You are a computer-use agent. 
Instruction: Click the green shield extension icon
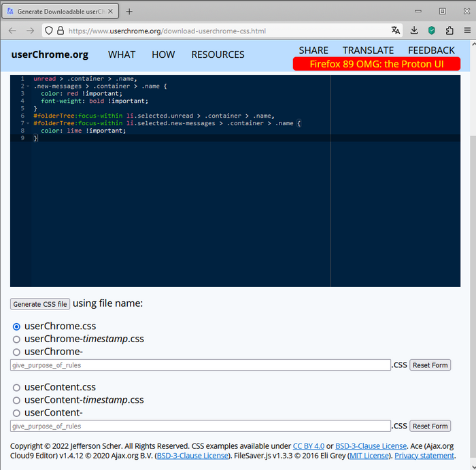(x=432, y=31)
